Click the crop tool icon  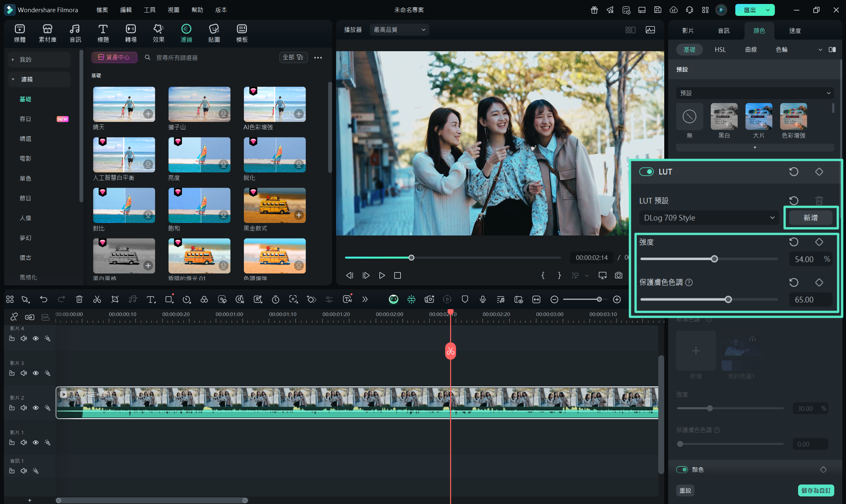tap(115, 299)
